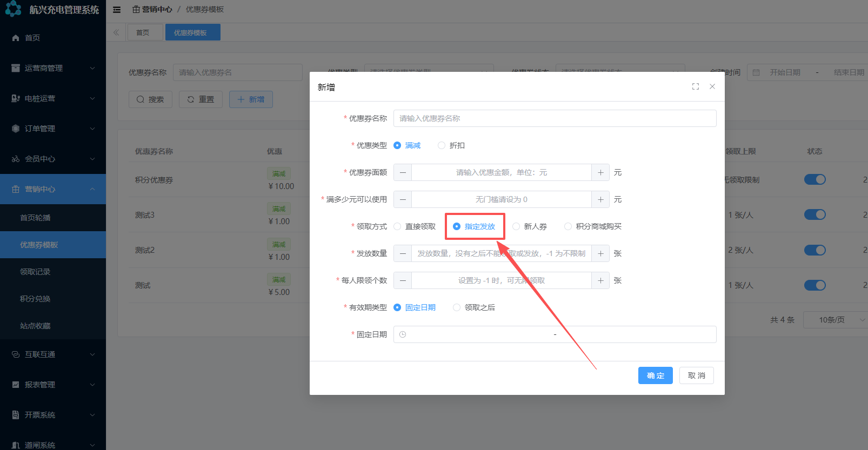Switch to the 首页 tab
868x450 pixels.
pyautogui.click(x=143, y=32)
